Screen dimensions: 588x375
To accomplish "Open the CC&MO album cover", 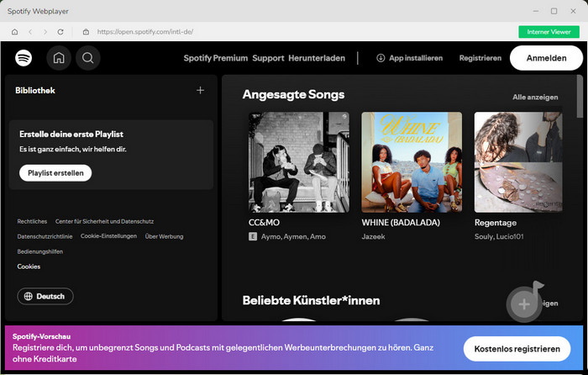I will [x=299, y=162].
